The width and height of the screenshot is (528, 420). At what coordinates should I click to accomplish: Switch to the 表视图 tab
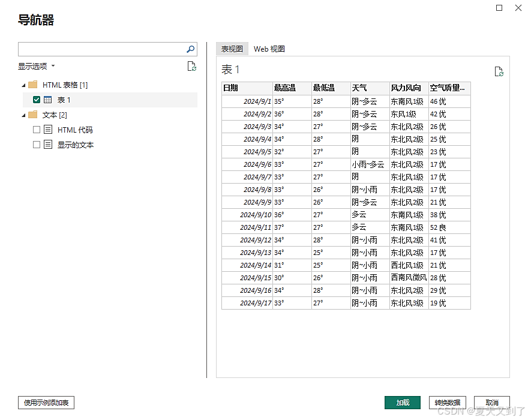tap(232, 49)
